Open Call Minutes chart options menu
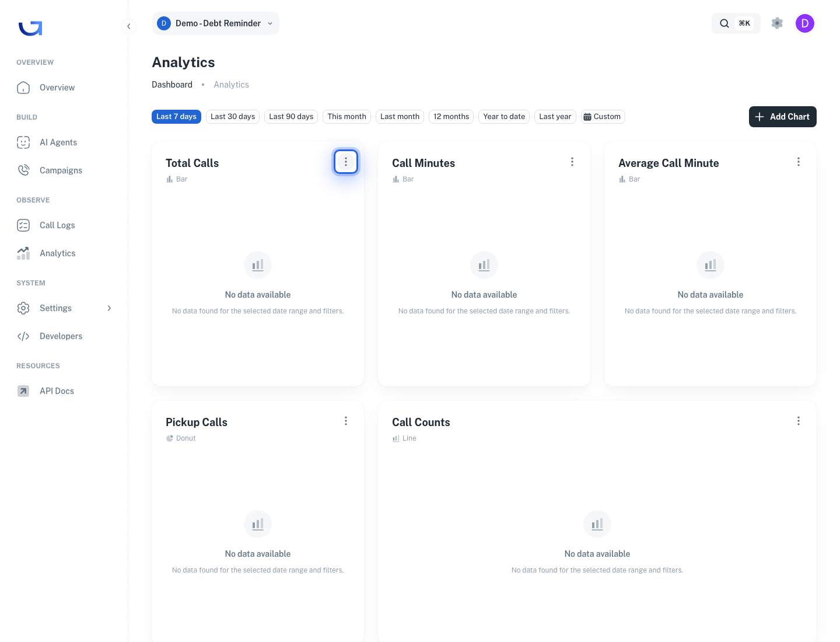Screen dimensions: 840x642 572,162
